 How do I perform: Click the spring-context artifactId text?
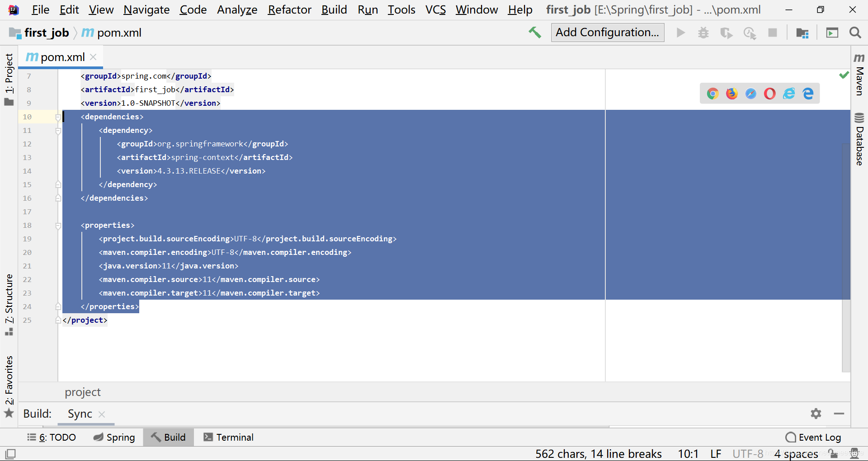click(x=203, y=157)
